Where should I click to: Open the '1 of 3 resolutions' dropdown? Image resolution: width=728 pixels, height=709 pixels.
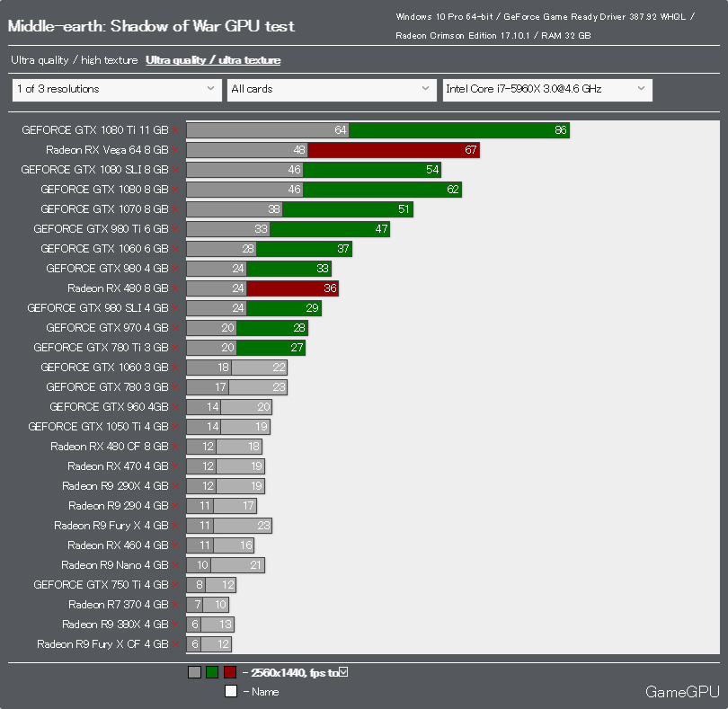pos(117,89)
